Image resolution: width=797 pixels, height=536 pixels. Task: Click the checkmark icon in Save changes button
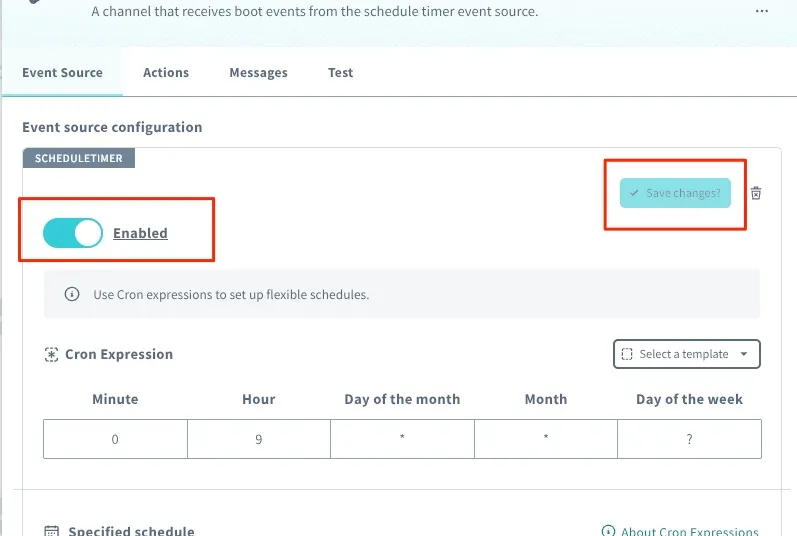pyautogui.click(x=634, y=193)
